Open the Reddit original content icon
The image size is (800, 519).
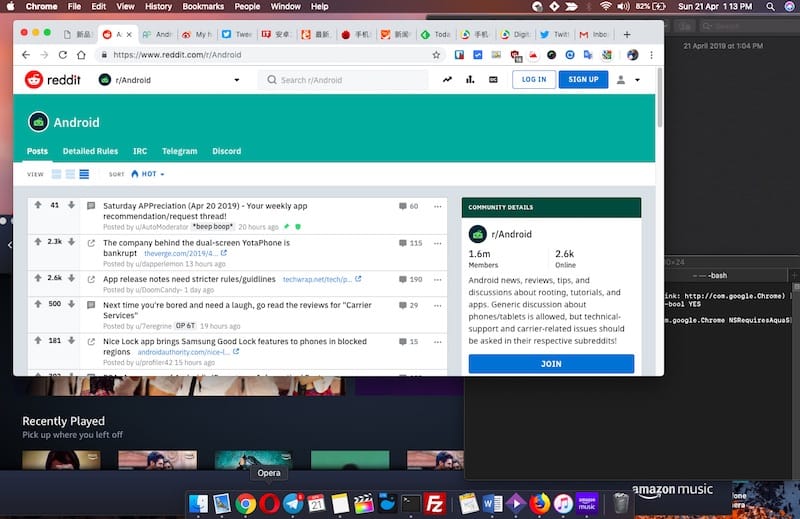493,80
